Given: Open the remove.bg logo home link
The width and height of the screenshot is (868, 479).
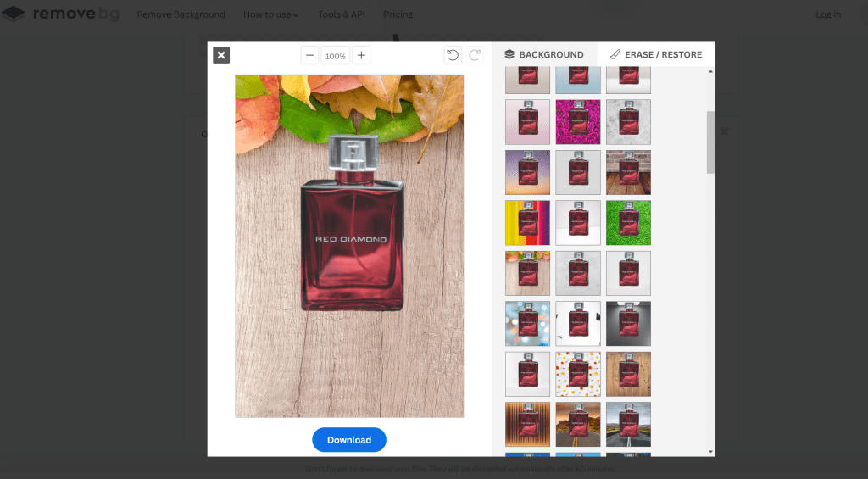Looking at the screenshot, I should click(60, 14).
